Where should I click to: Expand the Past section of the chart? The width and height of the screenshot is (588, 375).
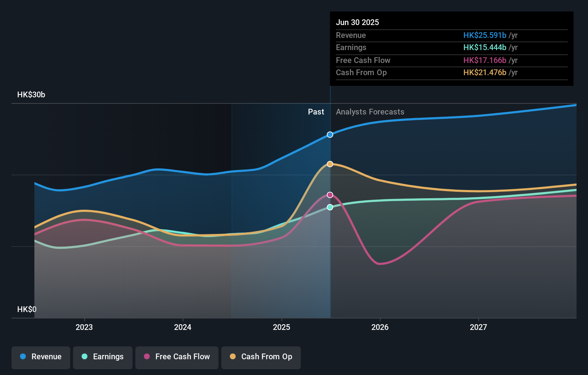[315, 112]
